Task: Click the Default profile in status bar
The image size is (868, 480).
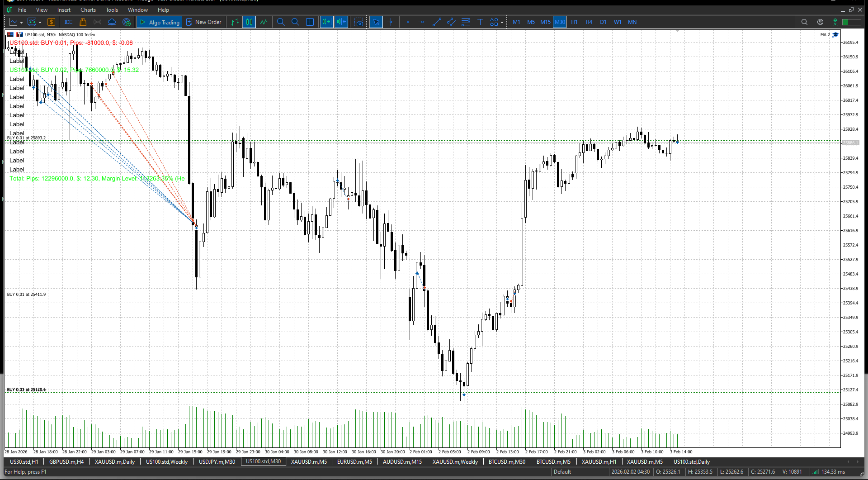Action: 562,472
